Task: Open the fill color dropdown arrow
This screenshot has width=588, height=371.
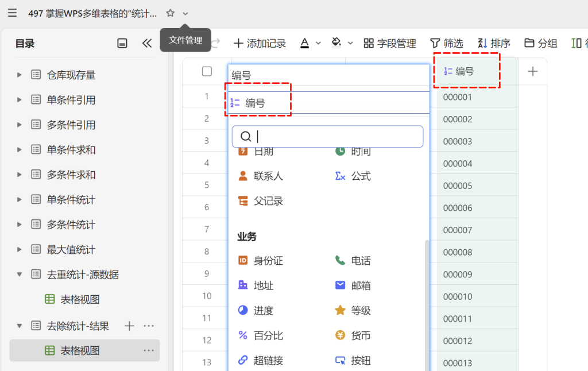Action: click(350, 44)
